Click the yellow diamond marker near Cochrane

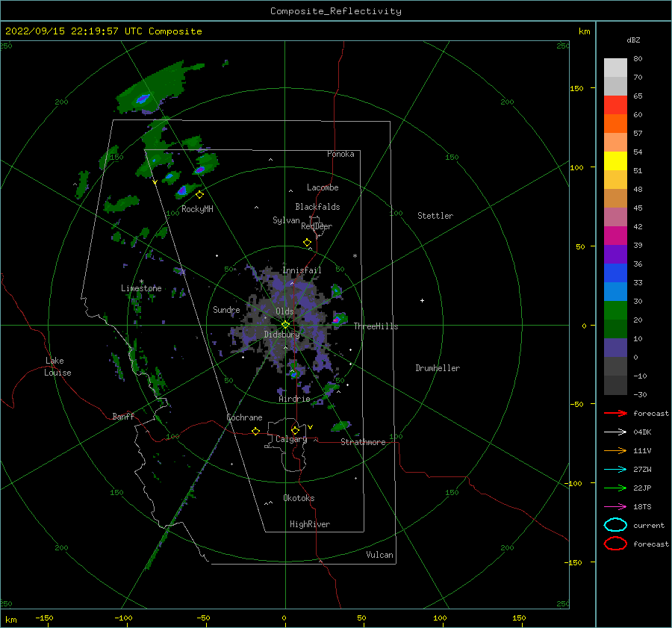(x=256, y=431)
